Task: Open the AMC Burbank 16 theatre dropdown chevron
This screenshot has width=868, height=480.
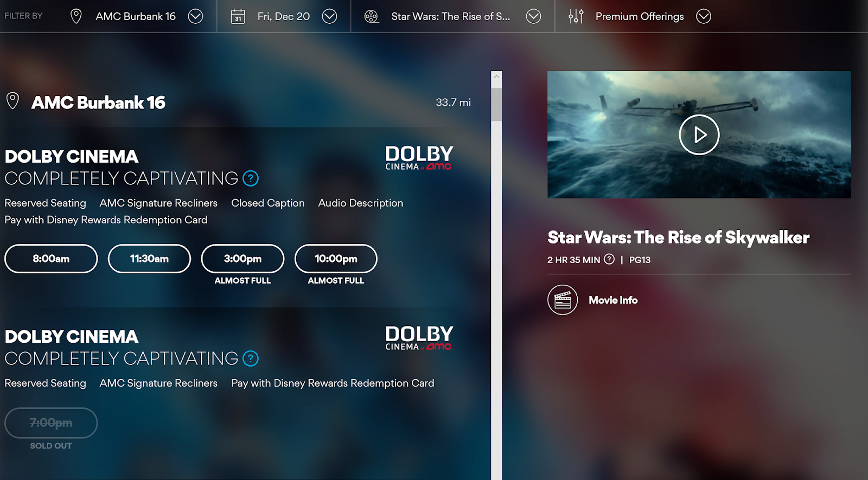Action: (x=195, y=16)
